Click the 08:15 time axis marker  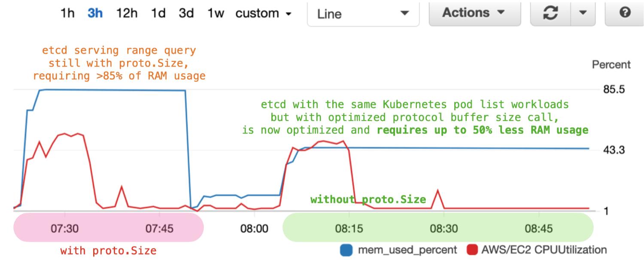[x=349, y=229]
